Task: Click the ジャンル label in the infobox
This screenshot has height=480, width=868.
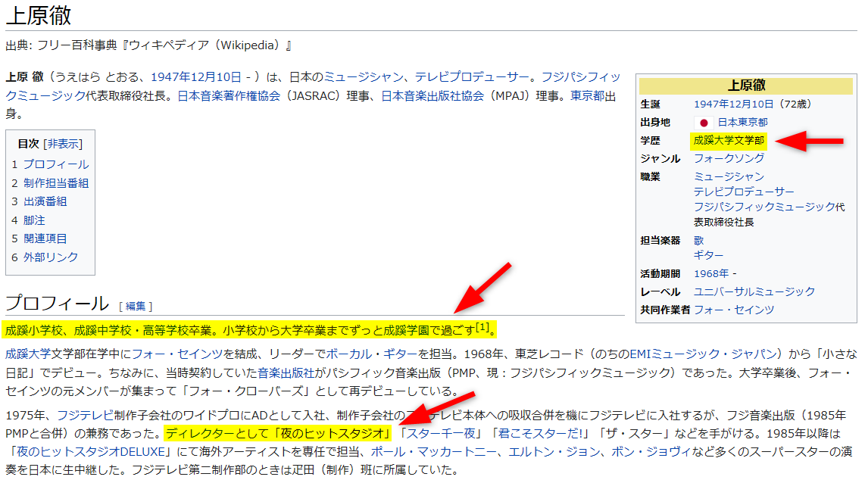Action: [660, 159]
